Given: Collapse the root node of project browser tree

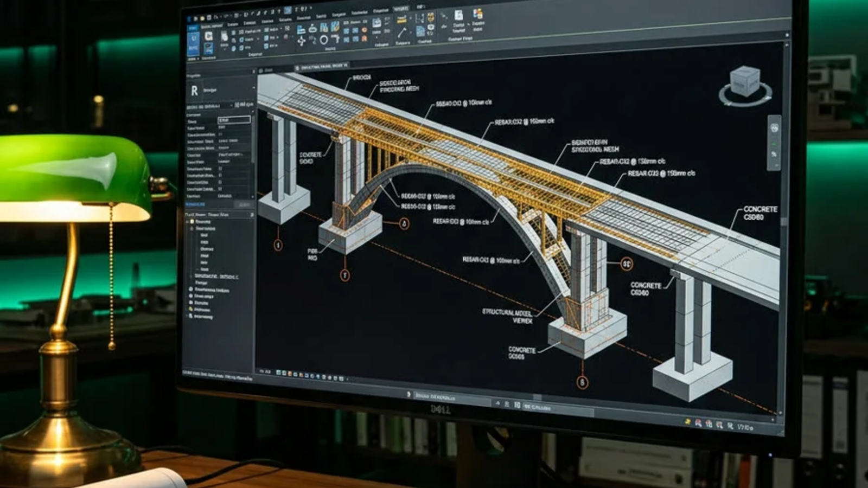Looking at the screenshot, I should click(x=187, y=222).
